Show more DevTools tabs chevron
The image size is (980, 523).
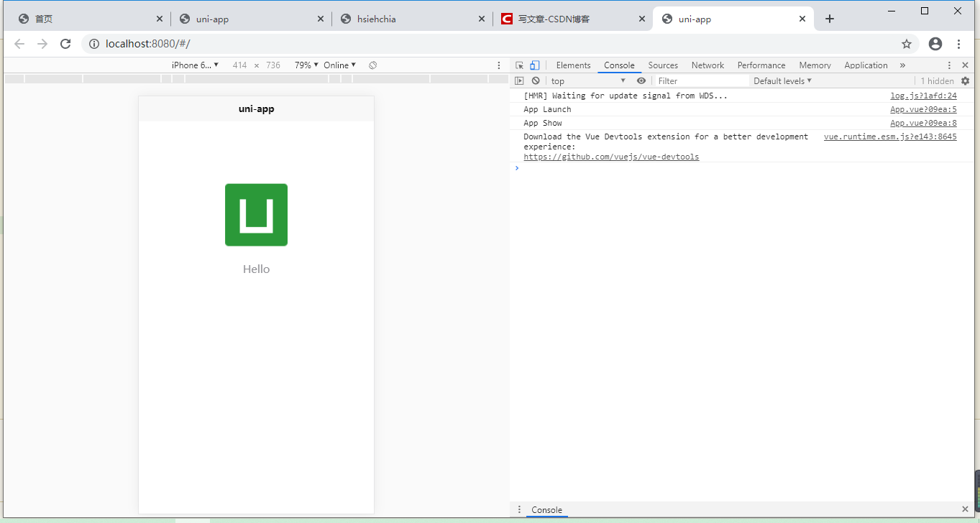(x=902, y=65)
